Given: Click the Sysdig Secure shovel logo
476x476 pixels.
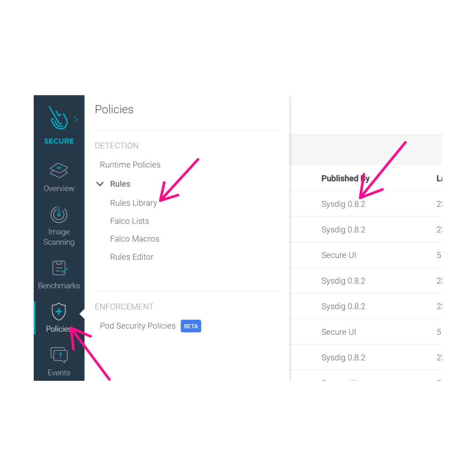Looking at the screenshot, I should [x=58, y=117].
